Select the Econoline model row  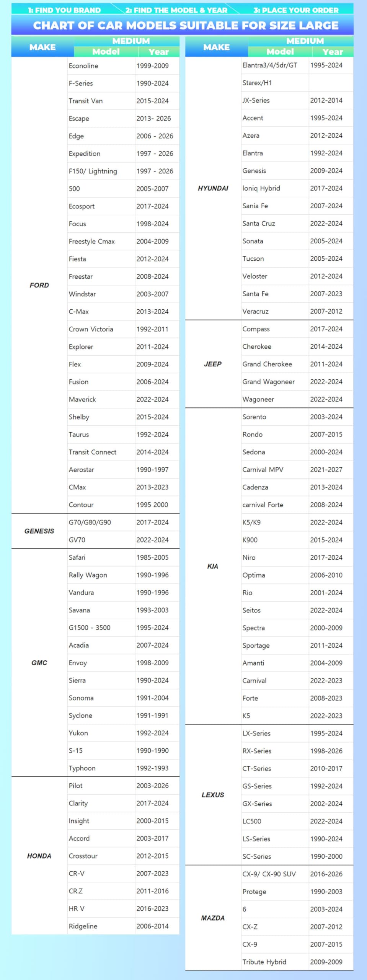[x=83, y=65]
